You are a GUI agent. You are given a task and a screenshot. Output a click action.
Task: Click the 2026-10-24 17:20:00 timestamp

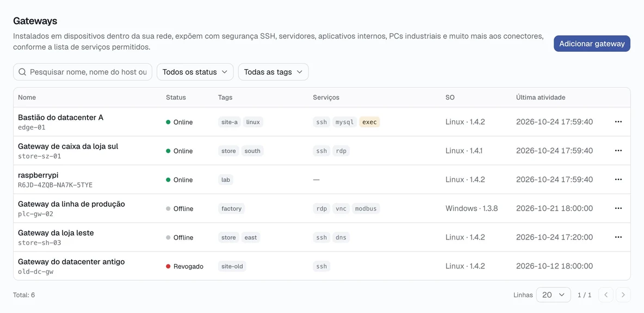coord(554,237)
